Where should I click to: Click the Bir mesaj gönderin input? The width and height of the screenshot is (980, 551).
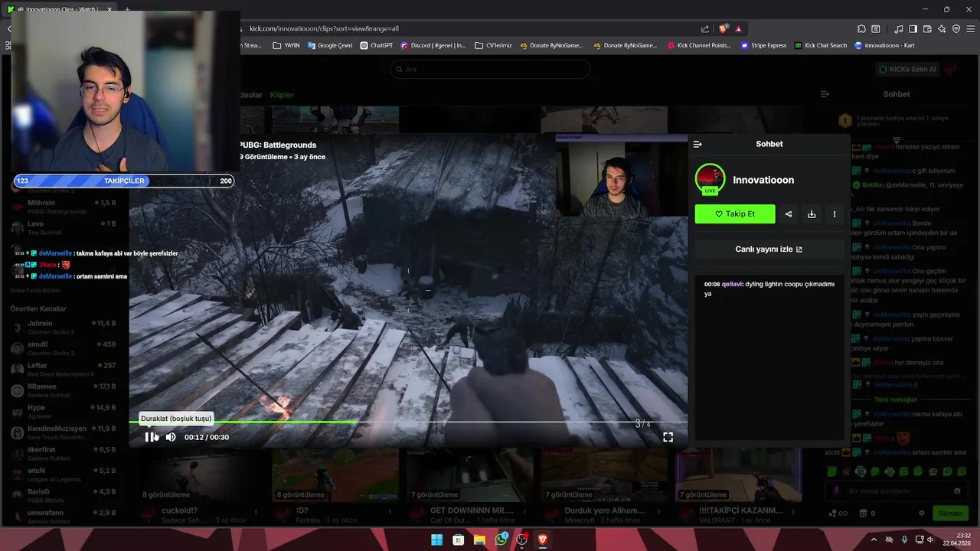point(896,491)
